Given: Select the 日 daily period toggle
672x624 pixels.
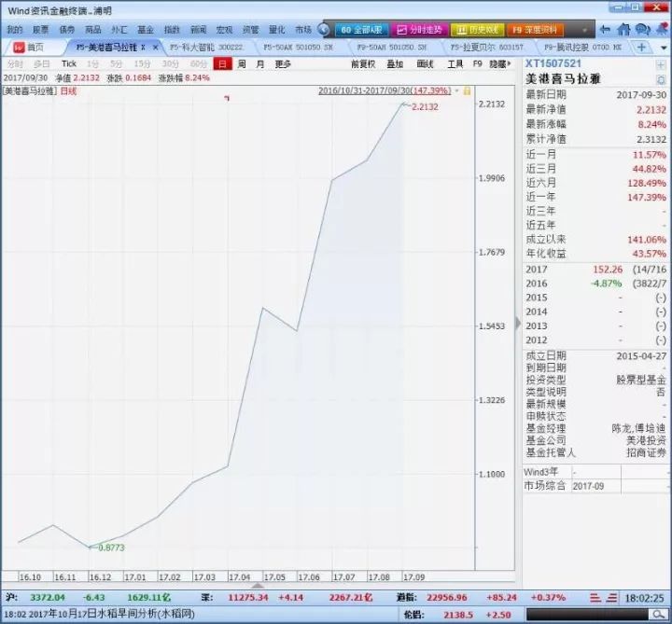Looking at the screenshot, I should [221, 64].
